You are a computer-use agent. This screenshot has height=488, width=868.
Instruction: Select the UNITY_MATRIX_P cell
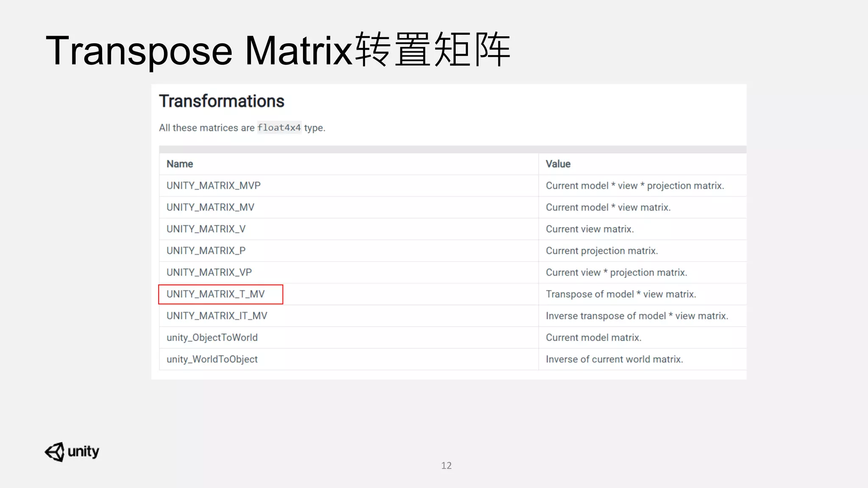(x=206, y=251)
